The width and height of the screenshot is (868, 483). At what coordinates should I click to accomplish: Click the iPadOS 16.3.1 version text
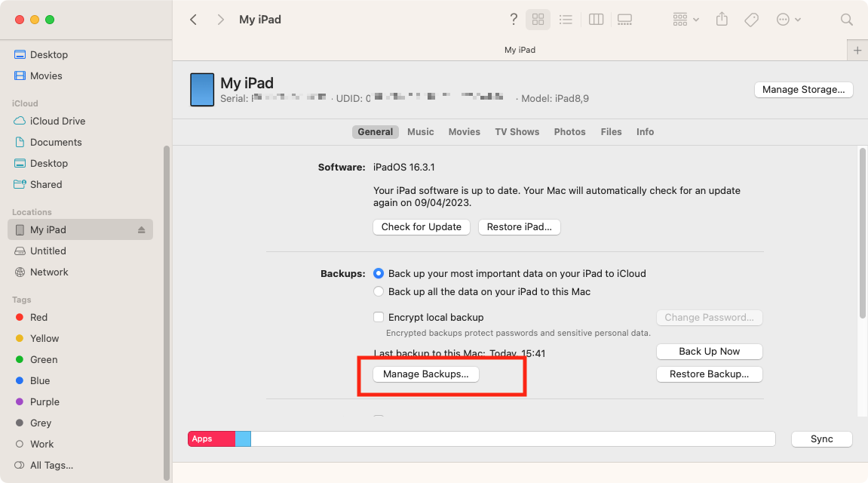coord(404,168)
